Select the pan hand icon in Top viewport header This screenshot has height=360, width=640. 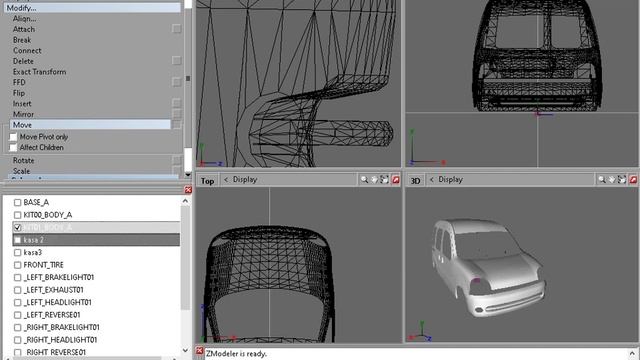374,180
